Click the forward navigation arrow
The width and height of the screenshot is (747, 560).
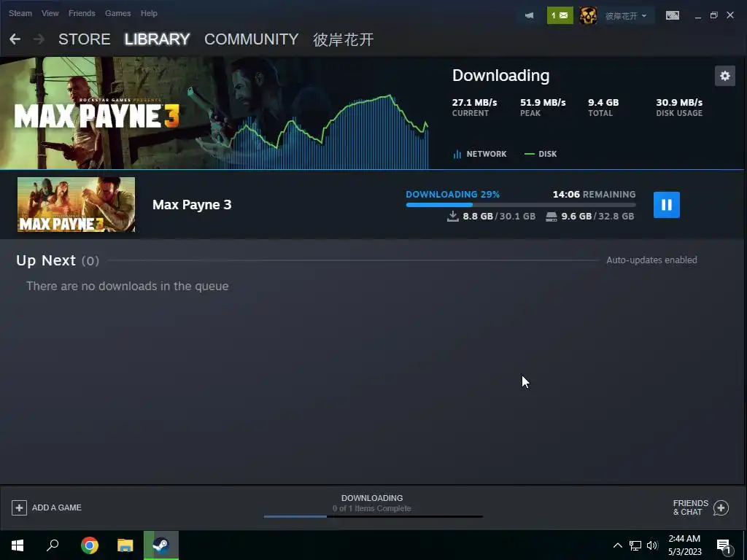pyautogui.click(x=39, y=39)
